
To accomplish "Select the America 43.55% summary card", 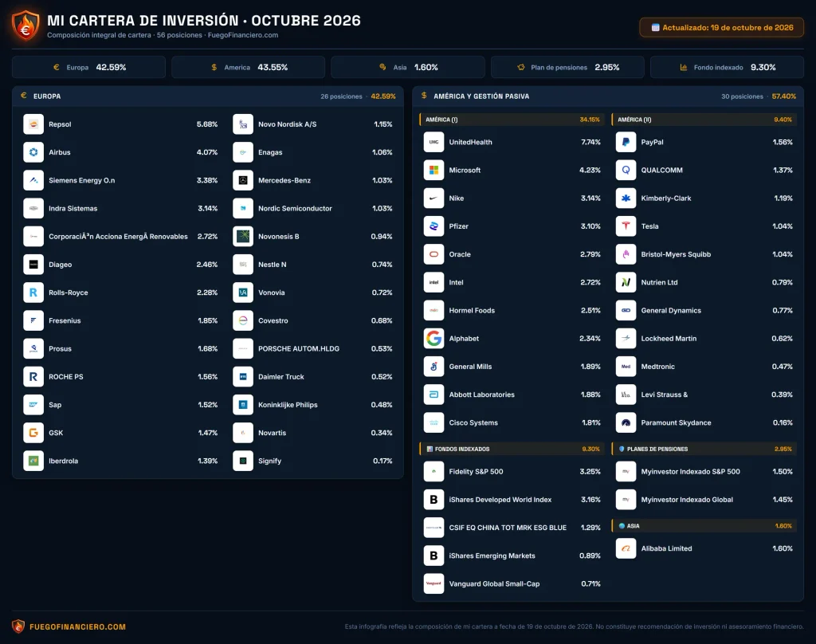I will tap(249, 67).
